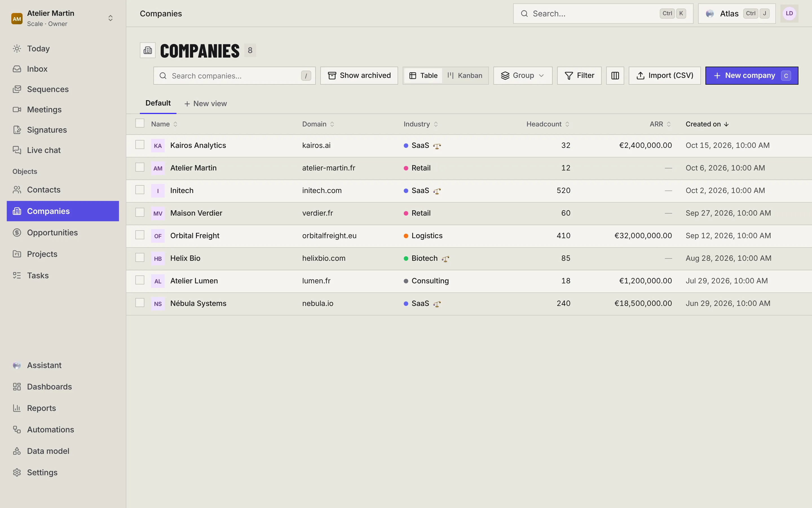Open Projects from the sidebar

tap(63, 254)
